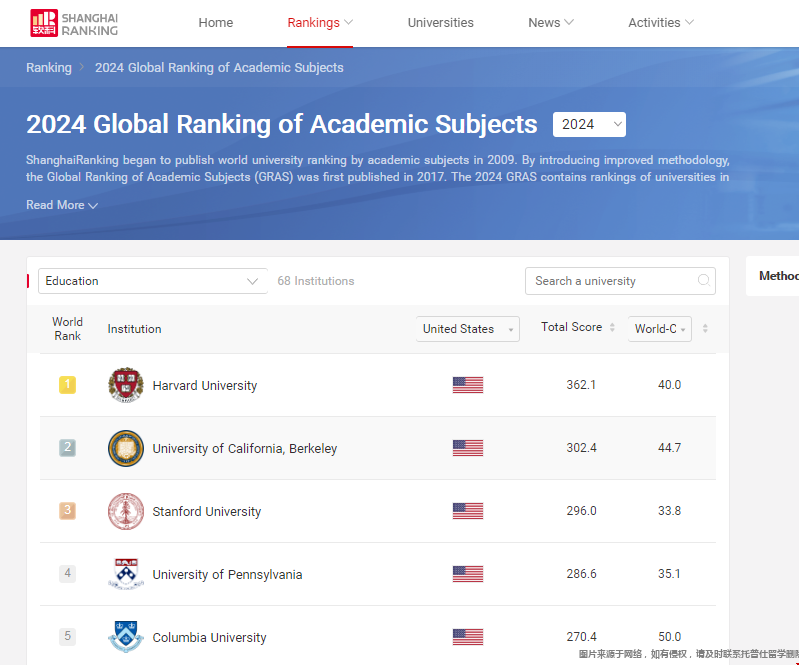Click the ShanghaiRanking logo
799x665 pixels.
(x=74, y=23)
